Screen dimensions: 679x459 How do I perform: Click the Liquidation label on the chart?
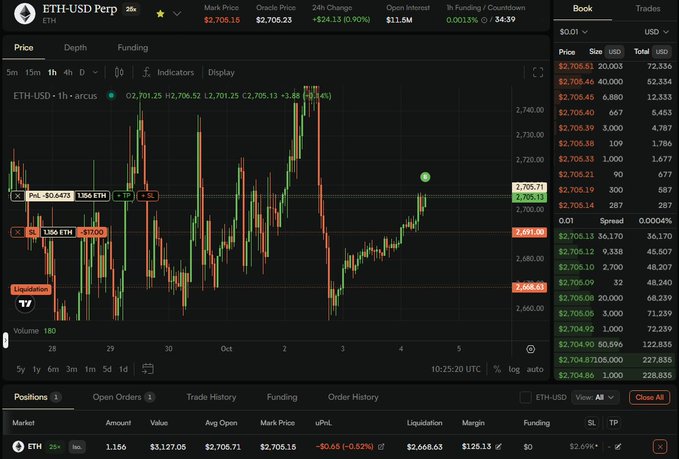31,289
